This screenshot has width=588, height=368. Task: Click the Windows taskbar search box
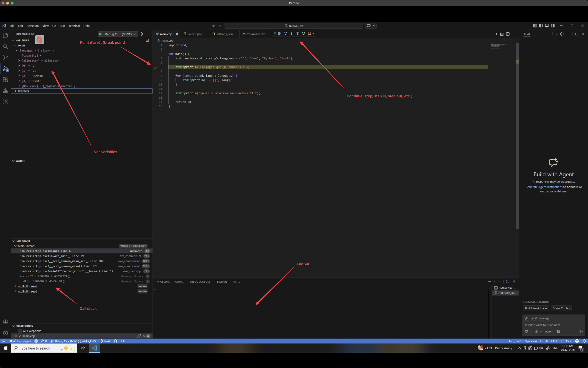pos(44,348)
